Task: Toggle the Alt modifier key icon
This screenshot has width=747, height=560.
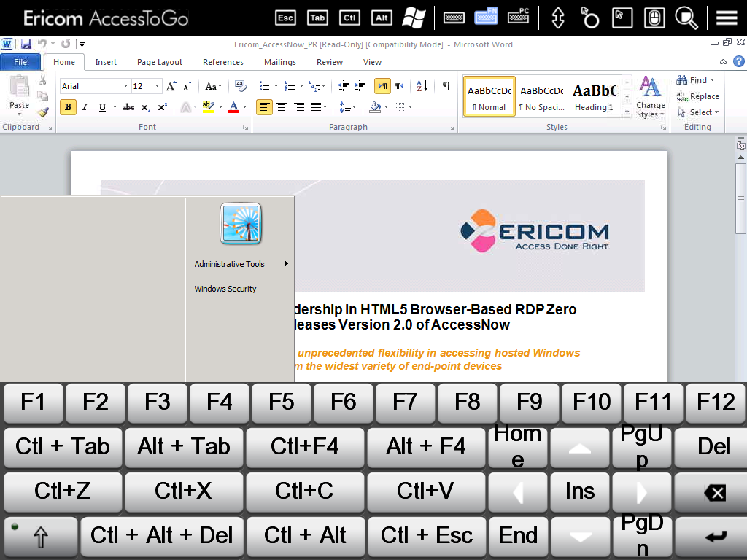Action: point(382,18)
